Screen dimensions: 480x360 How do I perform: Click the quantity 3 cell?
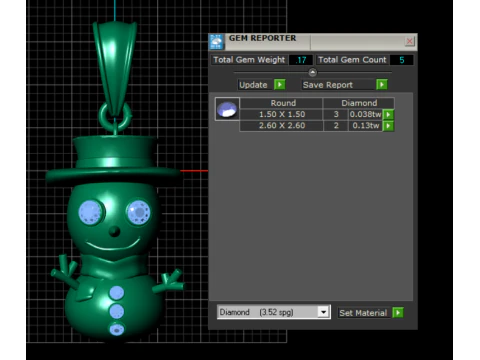[336, 114]
